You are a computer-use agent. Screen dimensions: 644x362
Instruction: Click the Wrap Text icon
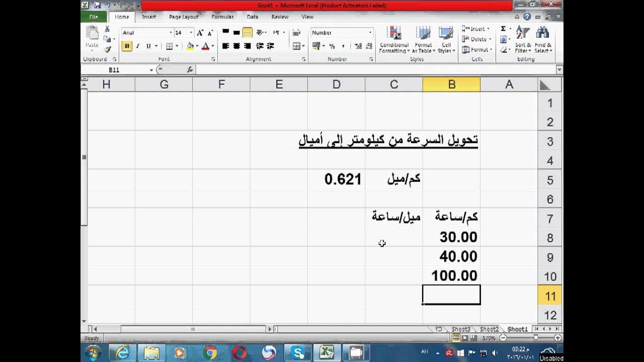(296, 33)
